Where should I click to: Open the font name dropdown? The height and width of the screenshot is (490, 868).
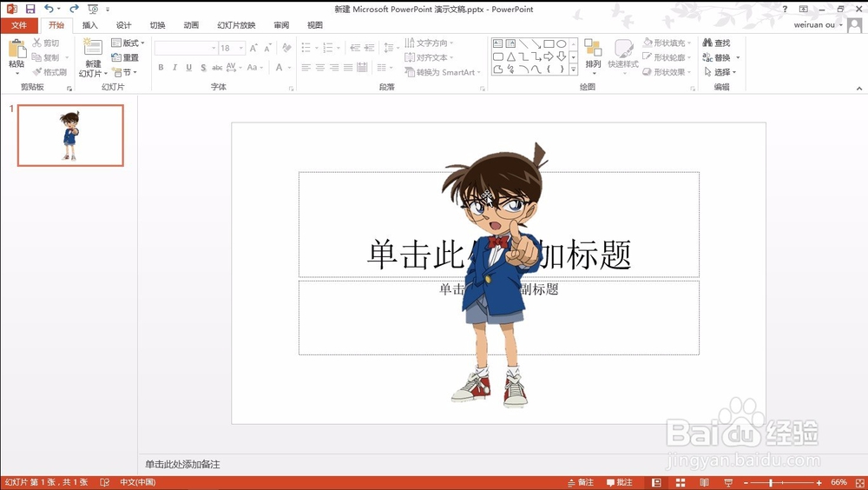pyautogui.click(x=214, y=49)
